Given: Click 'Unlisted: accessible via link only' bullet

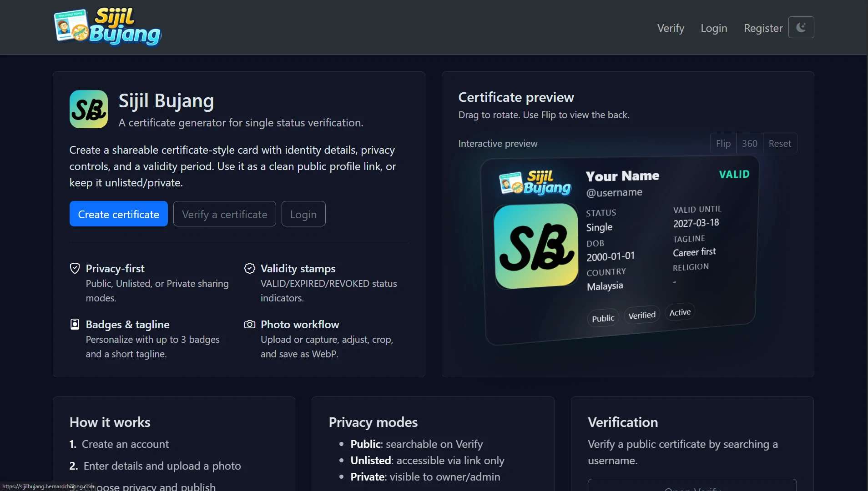Looking at the screenshot, I should click(427, 460).
